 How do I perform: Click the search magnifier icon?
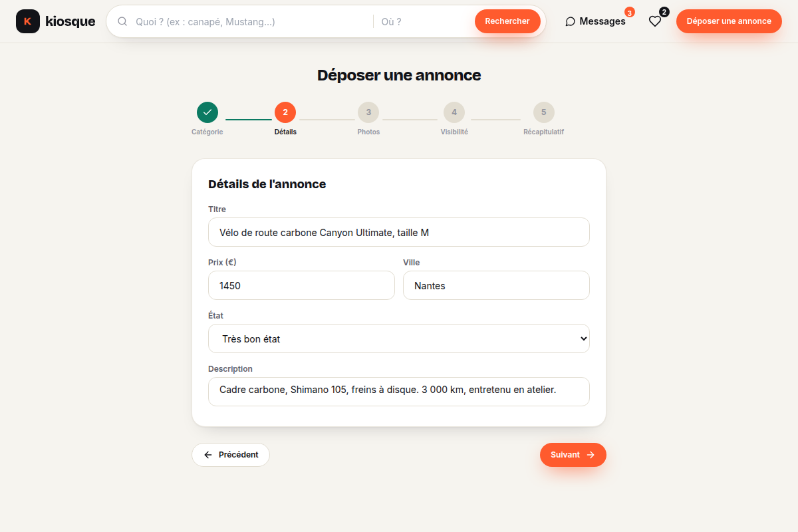tap(122, 21)
